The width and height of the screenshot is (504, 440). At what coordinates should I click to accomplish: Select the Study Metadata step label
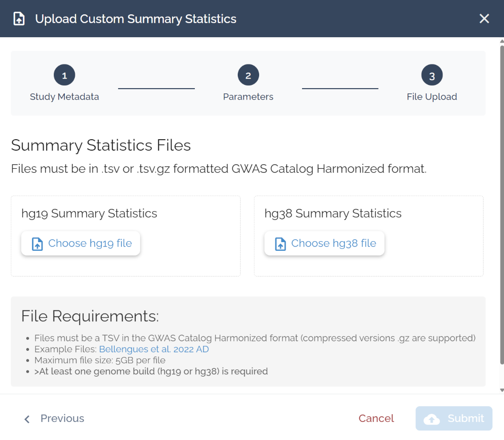(64, 97)
